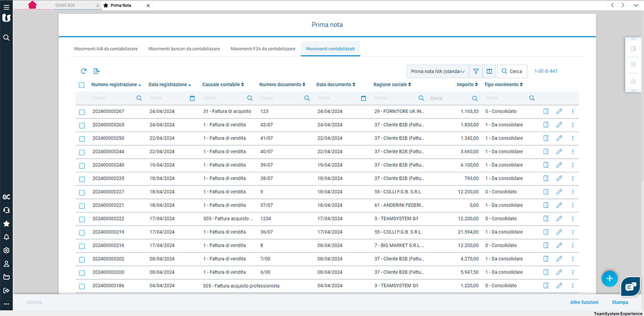644x316 pixels.
Task: Select the Movimenti contabilizzati tab
Action: [331, 49]
